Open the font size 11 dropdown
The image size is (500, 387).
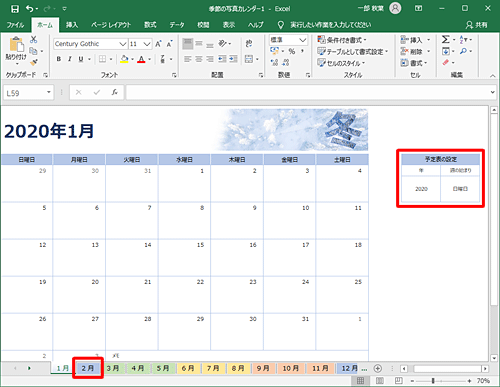tap(147, 44)
